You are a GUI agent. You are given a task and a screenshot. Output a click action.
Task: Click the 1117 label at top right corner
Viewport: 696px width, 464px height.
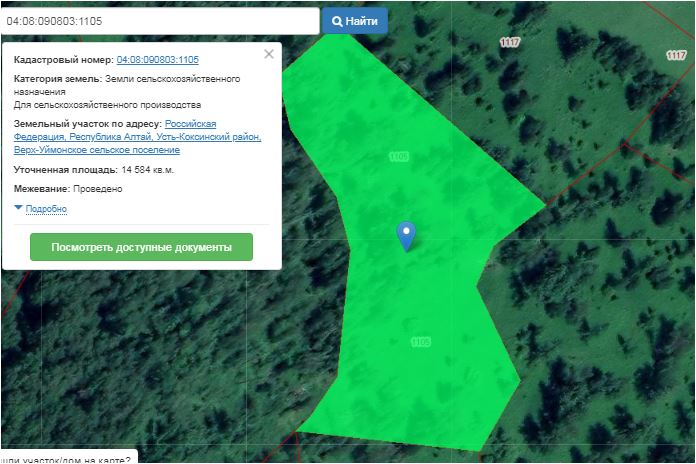coord(676,56)
